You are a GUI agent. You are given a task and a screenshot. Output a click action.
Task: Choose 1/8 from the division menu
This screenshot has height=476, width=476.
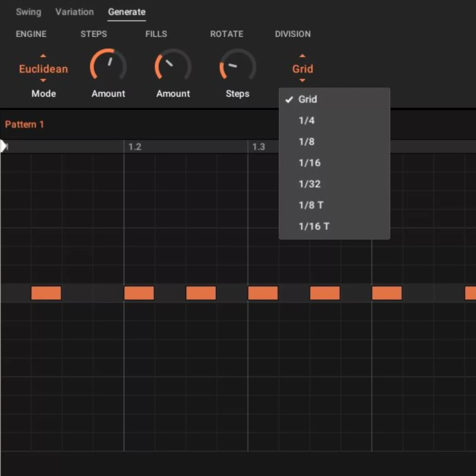pyautogui.click(x=335, y=141)
